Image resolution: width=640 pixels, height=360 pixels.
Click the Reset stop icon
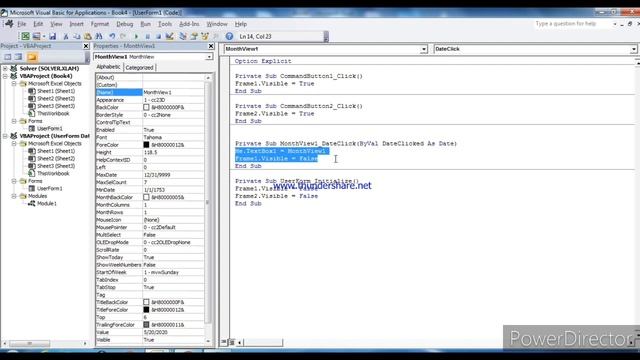158,36
